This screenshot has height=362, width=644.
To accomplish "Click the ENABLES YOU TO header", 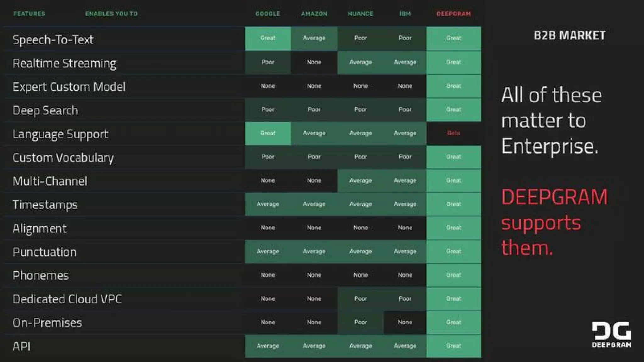I will click(111, 14).
